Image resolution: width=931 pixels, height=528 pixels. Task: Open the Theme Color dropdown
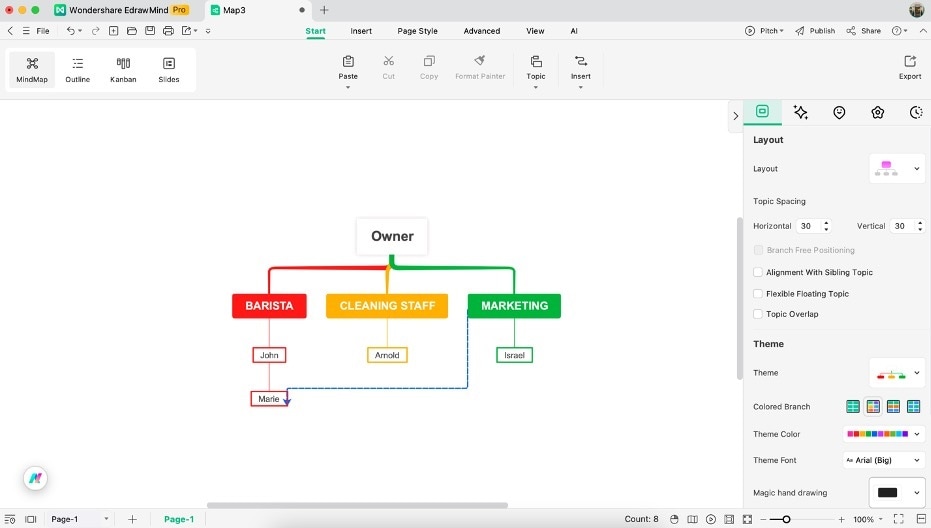[x=884, y=434]
